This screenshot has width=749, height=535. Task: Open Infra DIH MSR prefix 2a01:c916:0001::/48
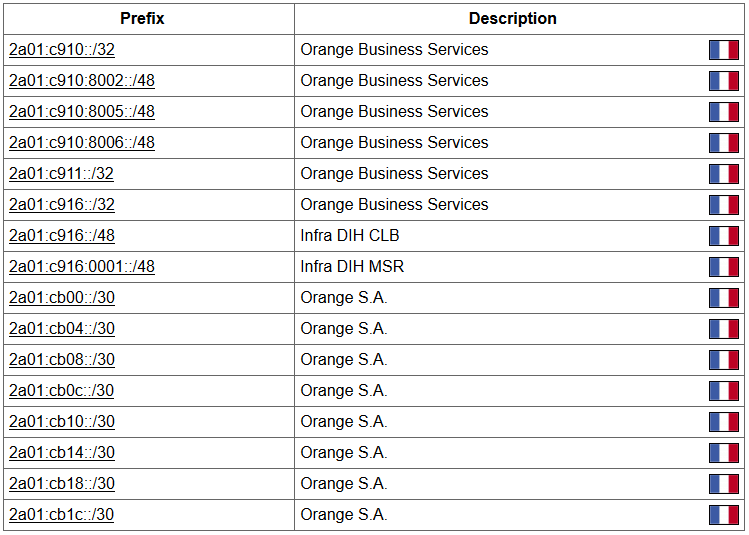click(x=82, y=267)
